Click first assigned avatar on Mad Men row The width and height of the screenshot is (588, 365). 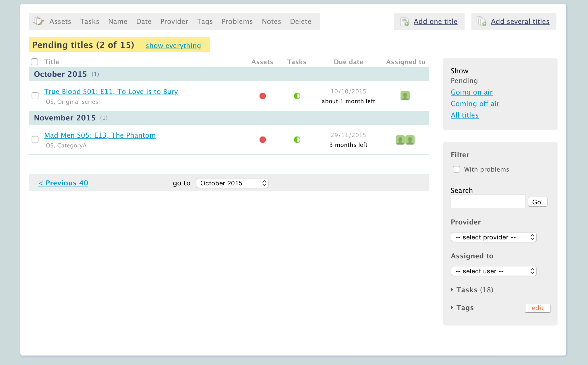pos(400,140)
